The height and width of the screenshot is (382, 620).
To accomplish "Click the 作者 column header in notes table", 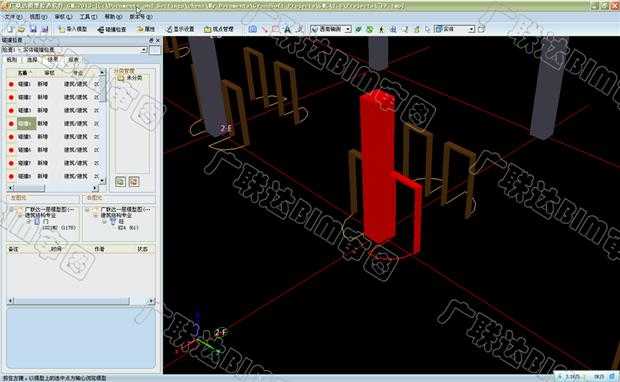I will [x=99, y=250].
